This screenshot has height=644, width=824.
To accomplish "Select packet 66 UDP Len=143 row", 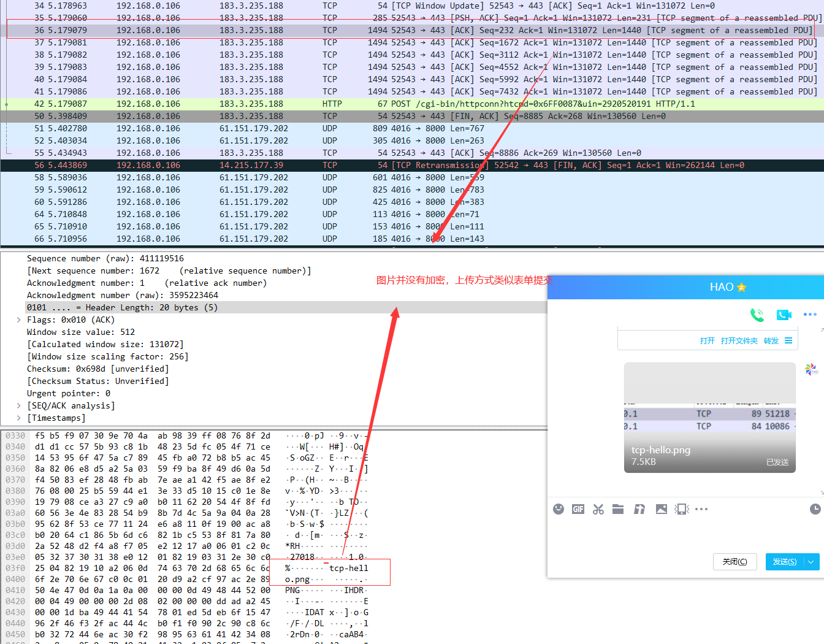I will (x=412, y=239).
